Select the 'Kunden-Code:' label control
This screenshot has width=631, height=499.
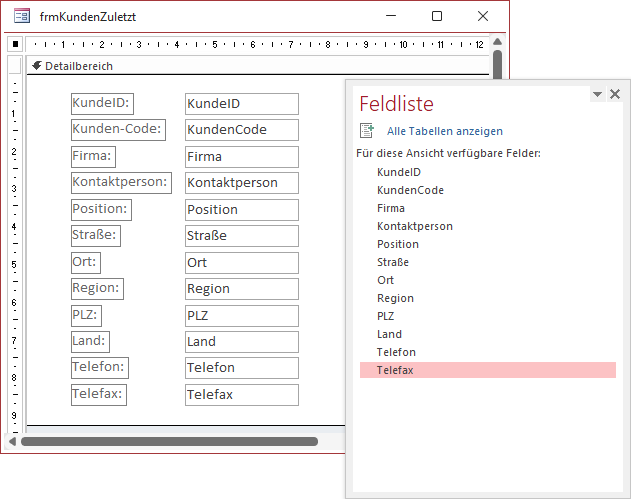click(x=118, y=130)
